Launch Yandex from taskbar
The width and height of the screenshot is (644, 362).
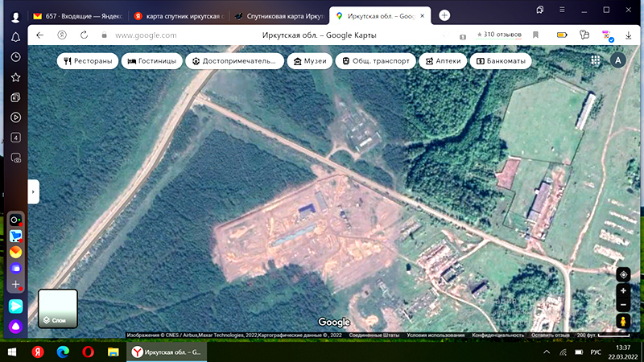coord(38,352)
